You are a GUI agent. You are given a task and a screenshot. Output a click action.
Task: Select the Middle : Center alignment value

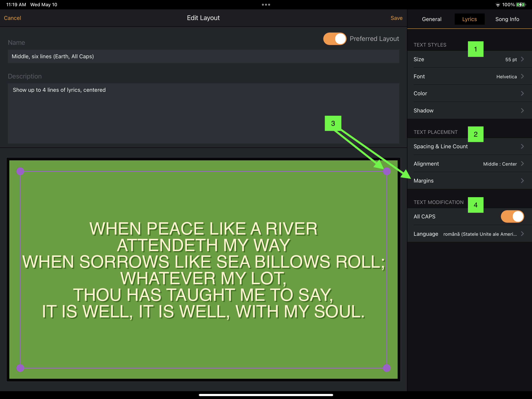pyautogui.click(x=500, y=164)
